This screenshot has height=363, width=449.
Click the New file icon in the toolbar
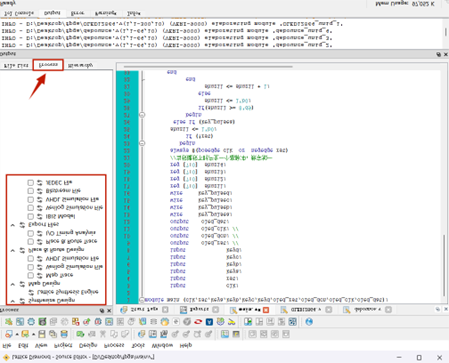[x=9, y=334]
